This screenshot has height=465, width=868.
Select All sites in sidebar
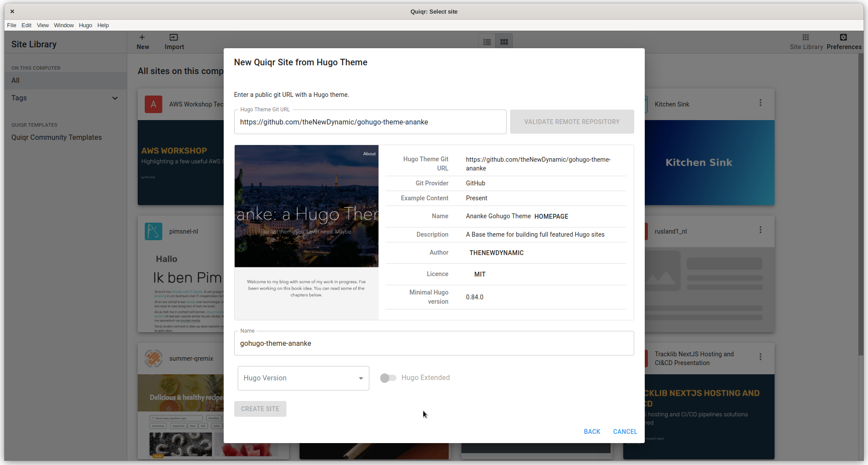[66, 81]
